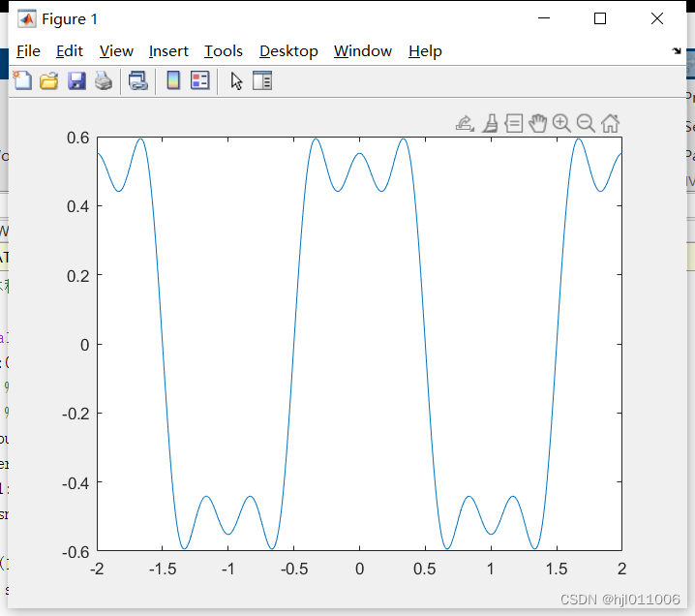Expand the Insert menu
Viewport: 695px width, 616px height.
(x=168, y=51)
